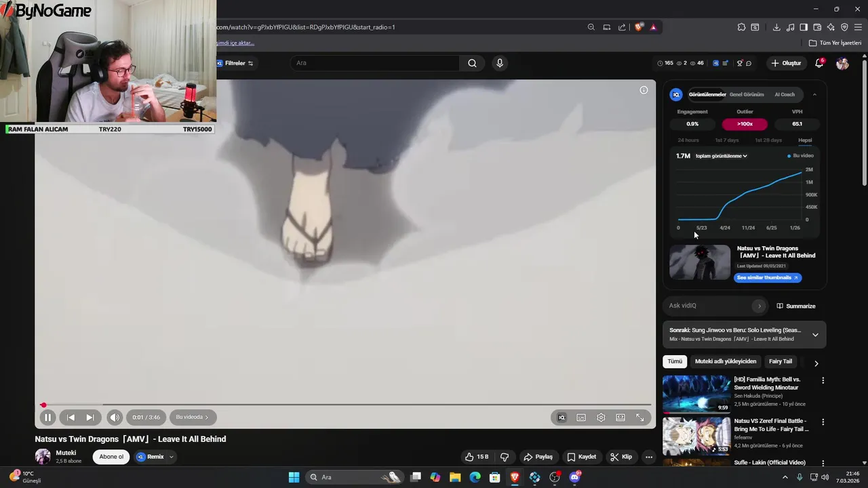Click the vidIQ panel video thumbnail
This screenshot has height=488, width=868.
(x=700, y=262)
